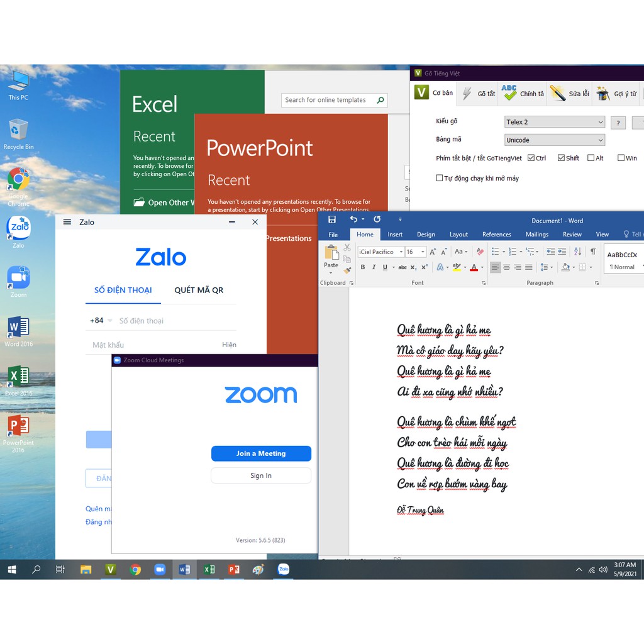644x644 pixels.
Task: Switch to the Insert tab in Word
Action: coord(395,235)
